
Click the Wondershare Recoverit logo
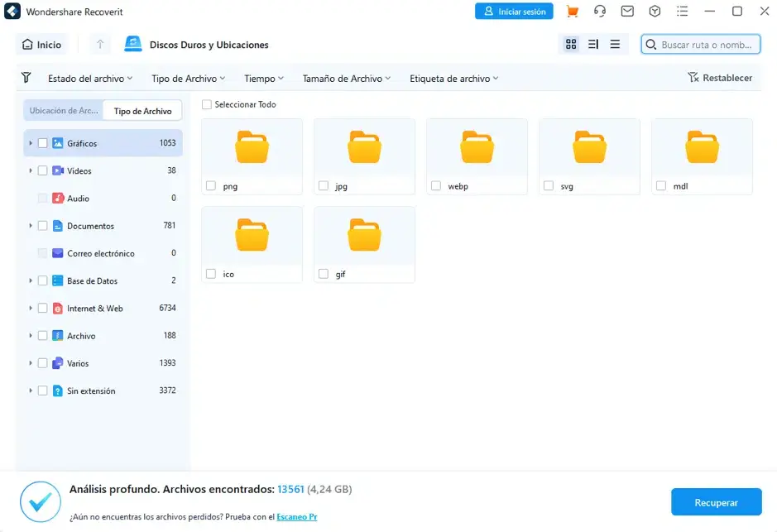pyautogui.click(x=12, y=12)
